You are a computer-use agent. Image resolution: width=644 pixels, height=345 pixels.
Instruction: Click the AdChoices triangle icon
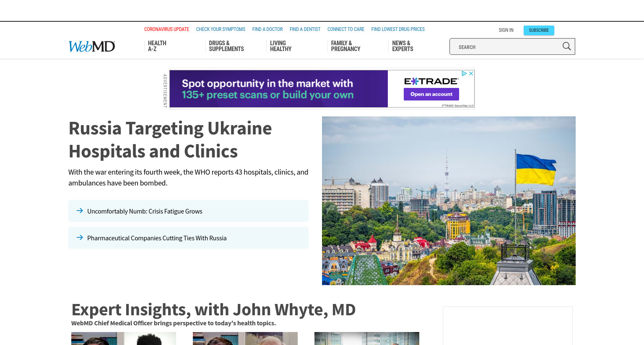point(464,73)
